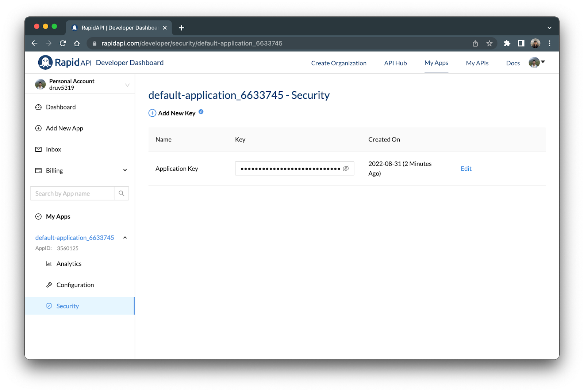Open tab search chevron in browser
Image resolution: width=584 pixels, height=392 pixels.
(x=549, y=28)
